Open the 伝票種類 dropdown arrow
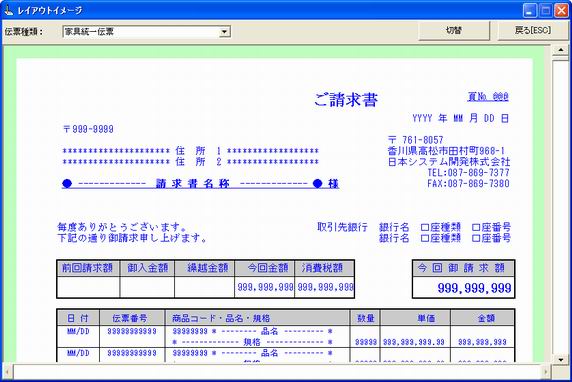 click(224, 32)
